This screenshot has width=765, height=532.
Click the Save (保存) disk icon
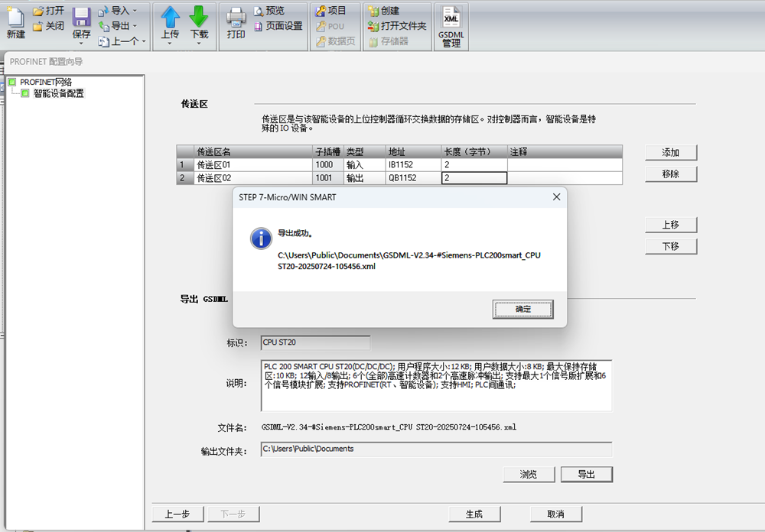(x=82, y=18)
